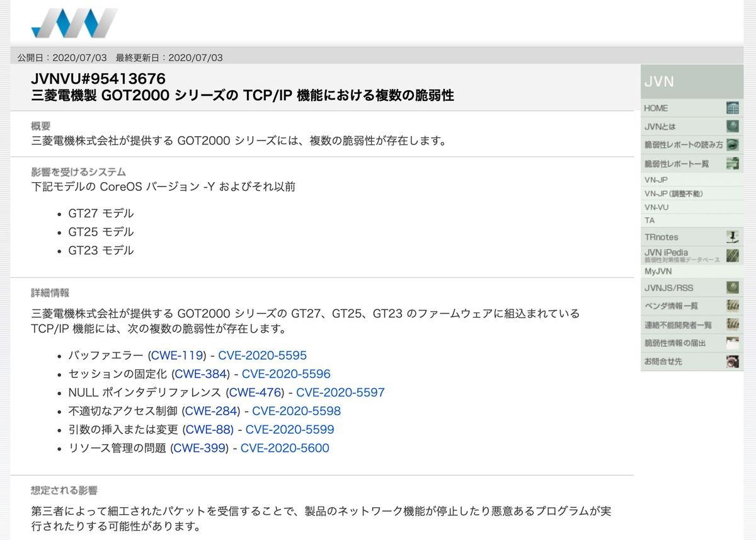Click the CWE-476 link

(x=255, y=393)
